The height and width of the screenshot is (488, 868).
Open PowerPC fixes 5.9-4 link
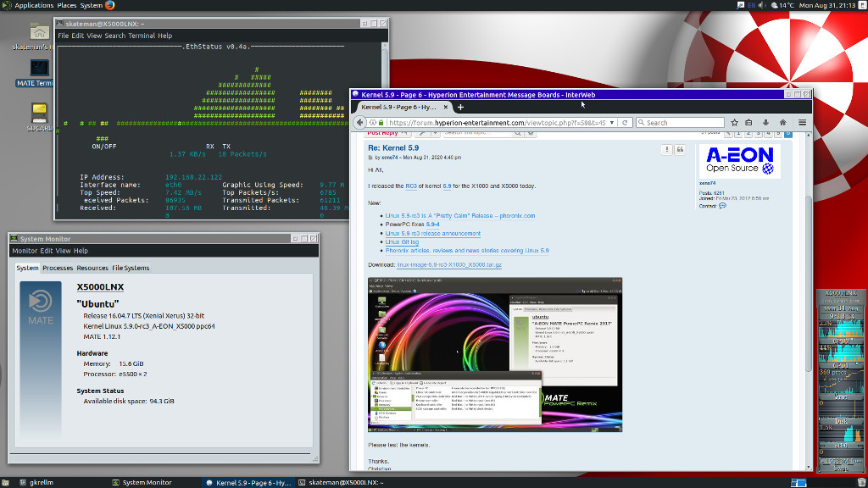432,225
